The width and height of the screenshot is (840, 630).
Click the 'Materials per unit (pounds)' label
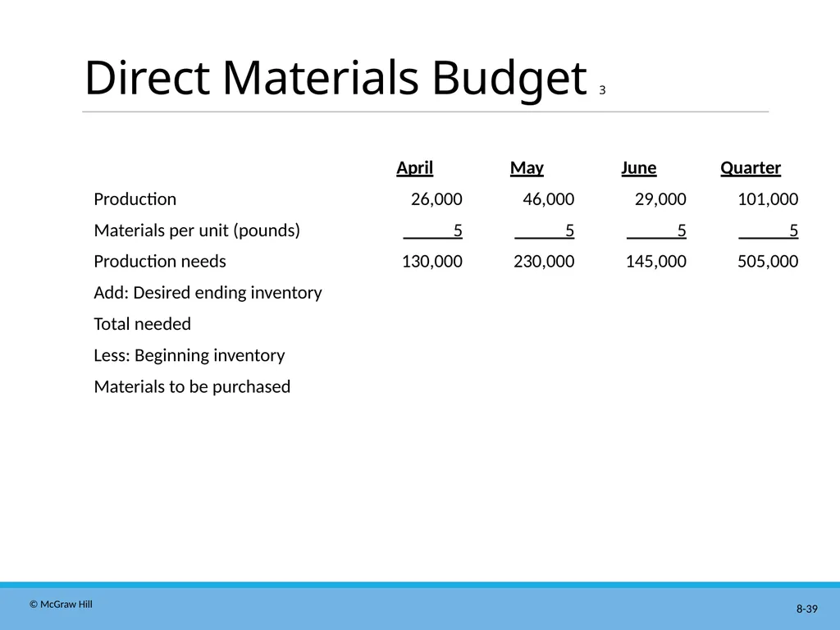point(197,231)
